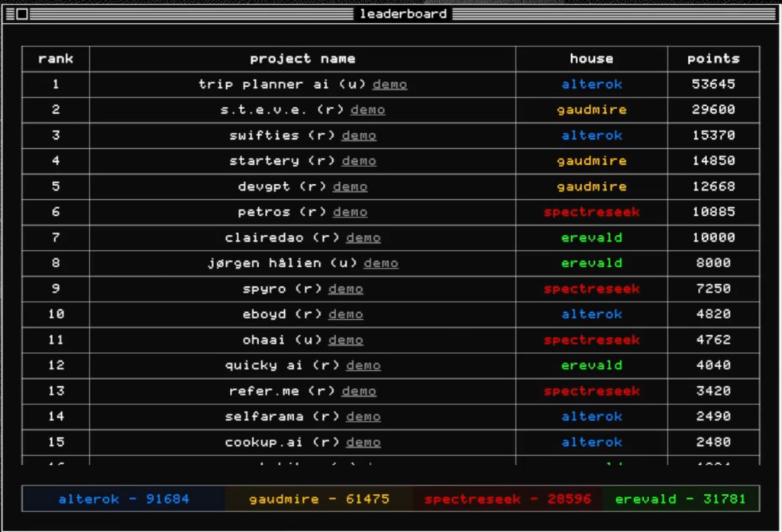The width and height of the screenshot is (782, 532).
Task: Click points value 3420
Action: click(x=714, y=392)
